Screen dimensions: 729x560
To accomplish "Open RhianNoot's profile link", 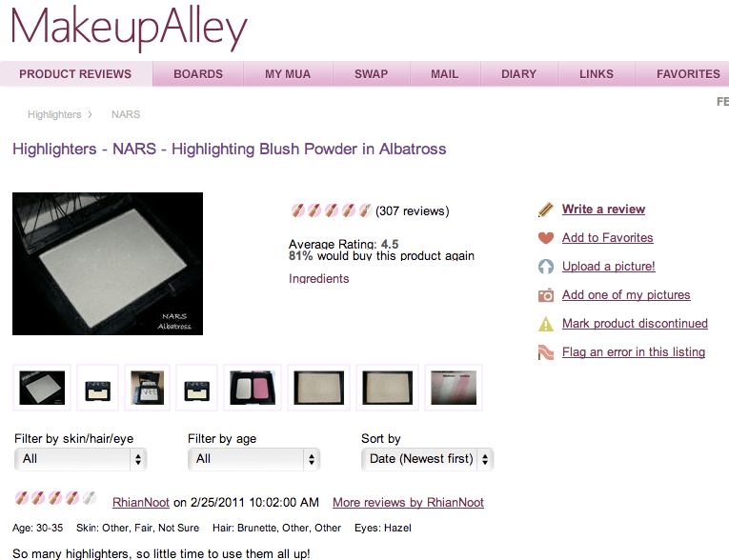I will (x=141, y=502).
